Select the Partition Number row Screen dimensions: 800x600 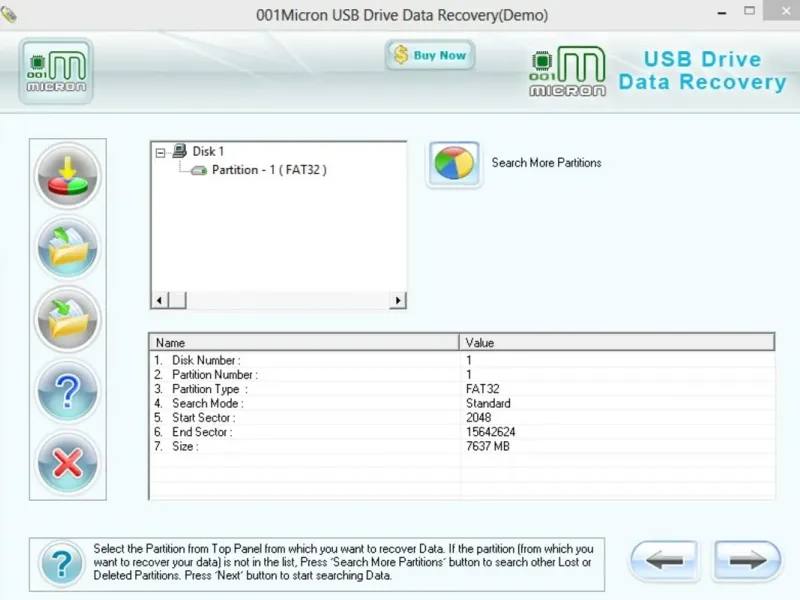[x=462, y=374]
